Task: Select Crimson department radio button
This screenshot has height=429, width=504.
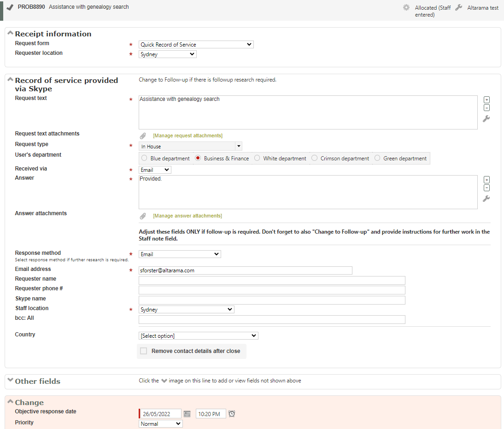Action: coord(314,158)
